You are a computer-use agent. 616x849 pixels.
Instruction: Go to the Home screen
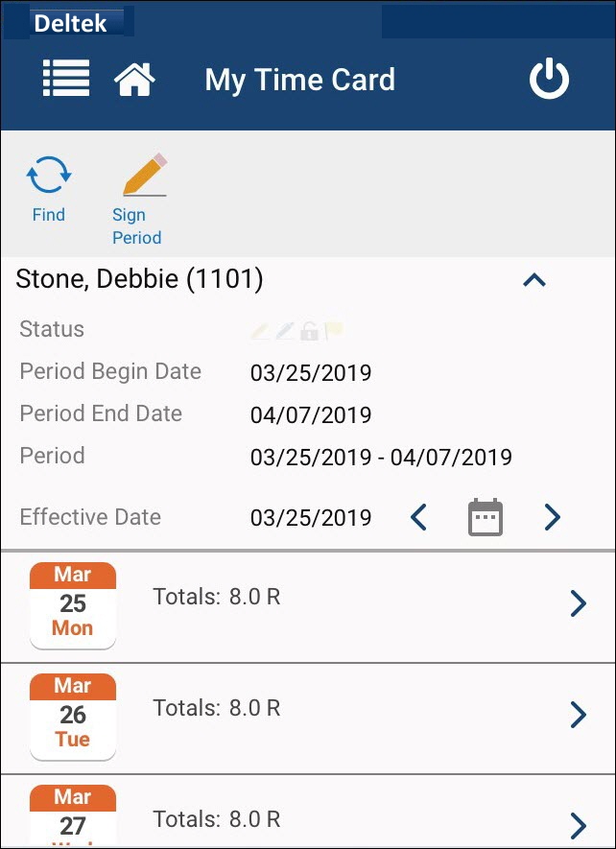[x=134, y=80]
